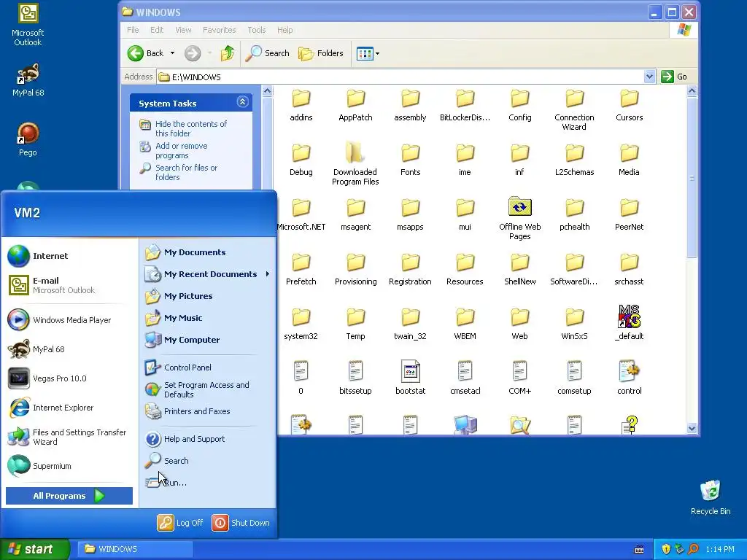This screenshot has width=747, height=560.
Task: Click the taskbar clock showing 1:14 PM
Action: 720,550
